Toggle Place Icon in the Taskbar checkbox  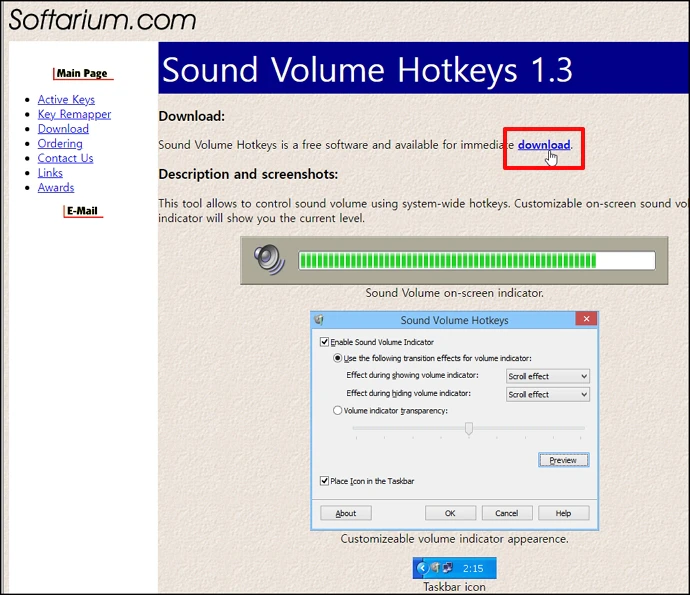(325, 481)
